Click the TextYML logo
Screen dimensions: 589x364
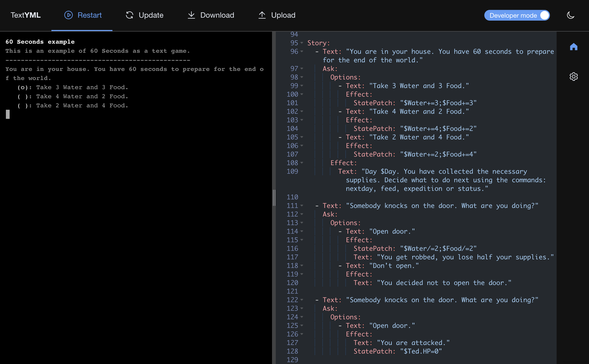[x=25, y=15]
